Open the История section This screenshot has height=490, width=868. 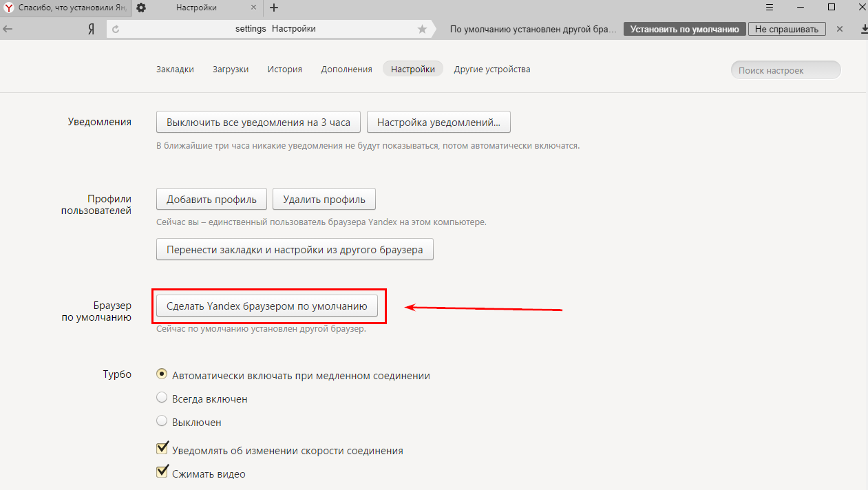coord(285,70)
